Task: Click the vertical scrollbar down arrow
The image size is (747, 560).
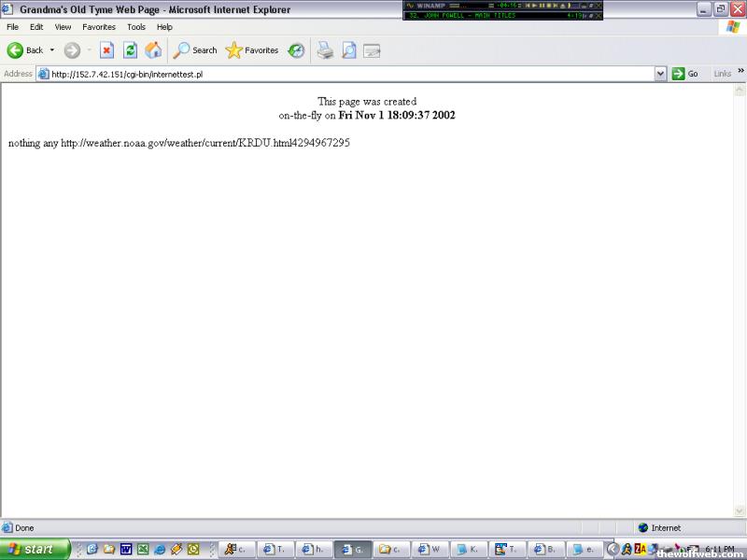Action: pos(740,511)
